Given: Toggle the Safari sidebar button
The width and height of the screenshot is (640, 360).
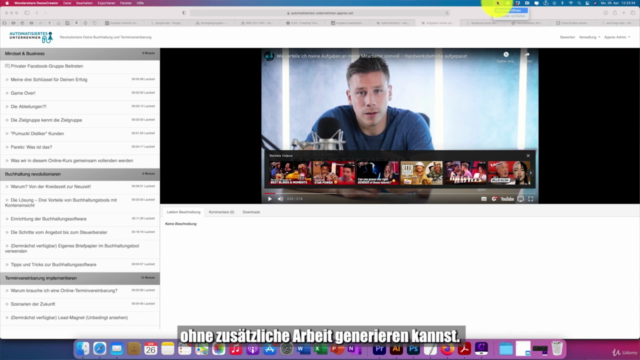Looking at the screenshot, I should (x=27, y=13).
